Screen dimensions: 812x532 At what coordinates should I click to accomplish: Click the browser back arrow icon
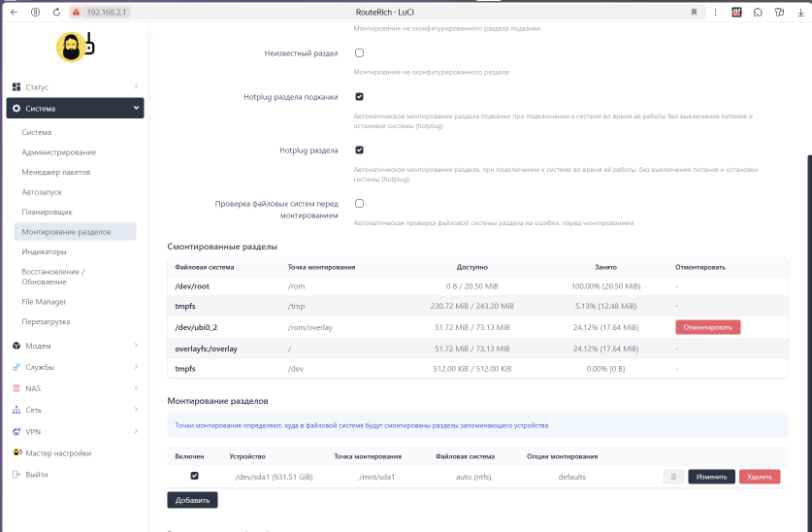[14, 13]
